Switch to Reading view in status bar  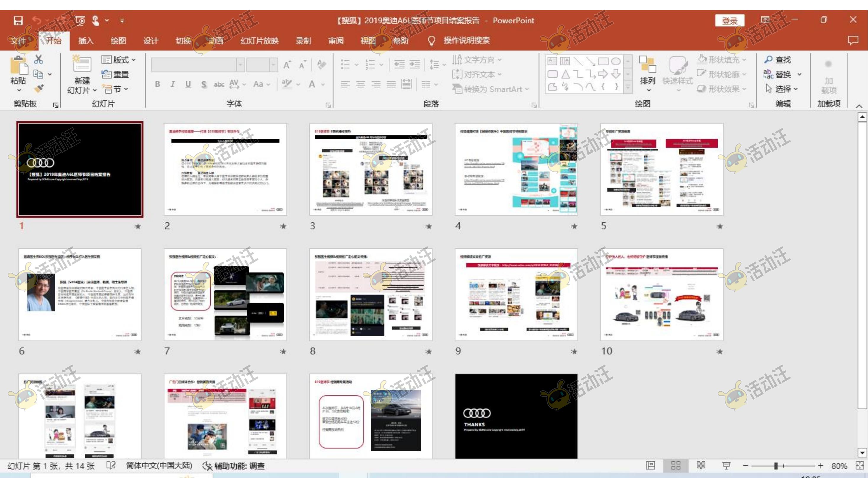coord(701,466)
